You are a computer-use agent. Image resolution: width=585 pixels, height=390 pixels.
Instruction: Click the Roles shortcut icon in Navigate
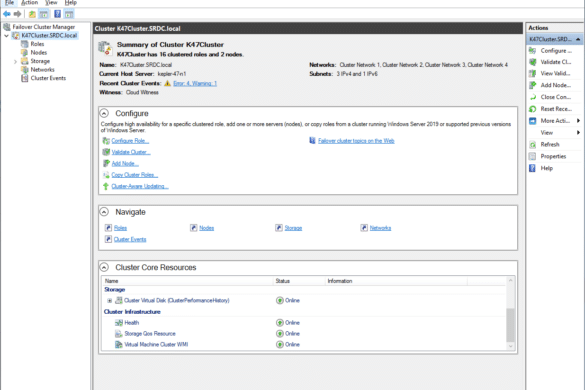coord(108,228)
